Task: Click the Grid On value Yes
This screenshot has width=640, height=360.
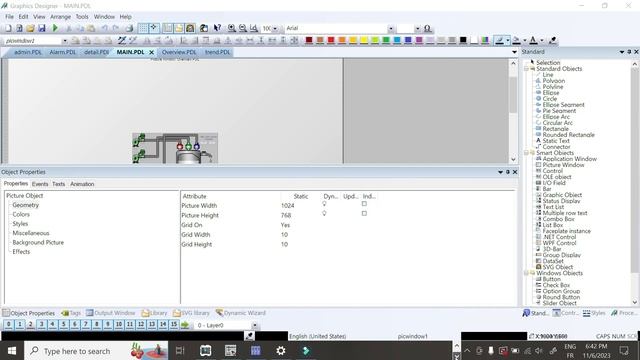Action: click(285, 225)
